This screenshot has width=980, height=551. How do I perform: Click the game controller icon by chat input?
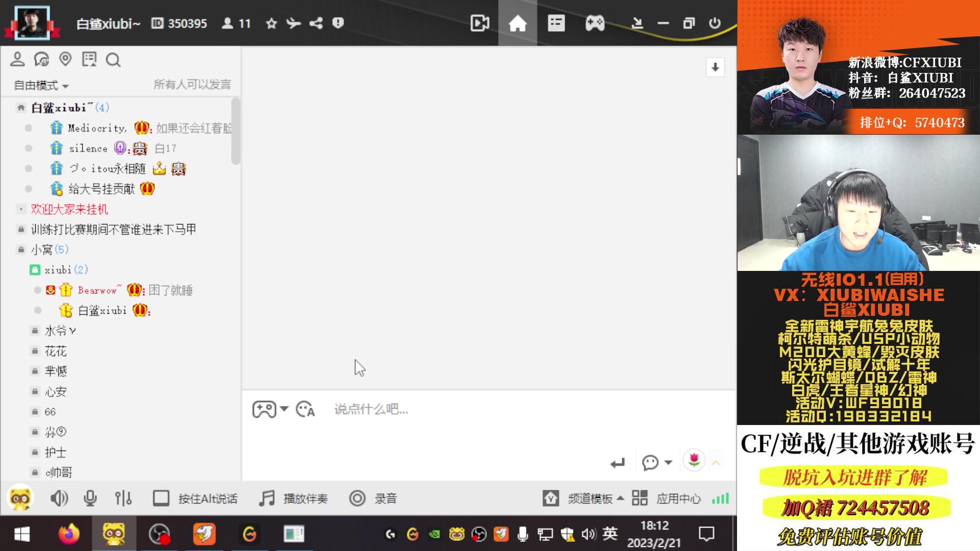(x=264, y=409)
